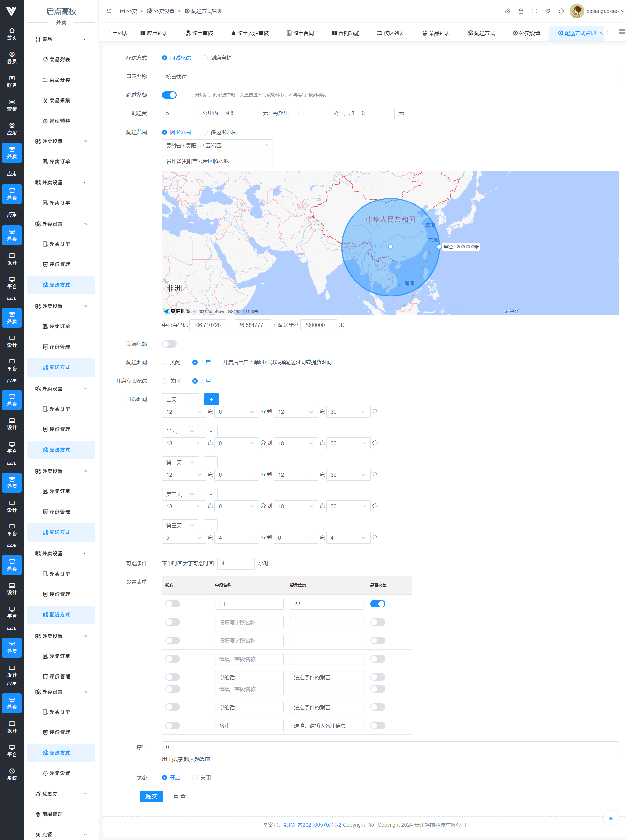
Task: Click the link icon in top header
Action: click(507, 11)
